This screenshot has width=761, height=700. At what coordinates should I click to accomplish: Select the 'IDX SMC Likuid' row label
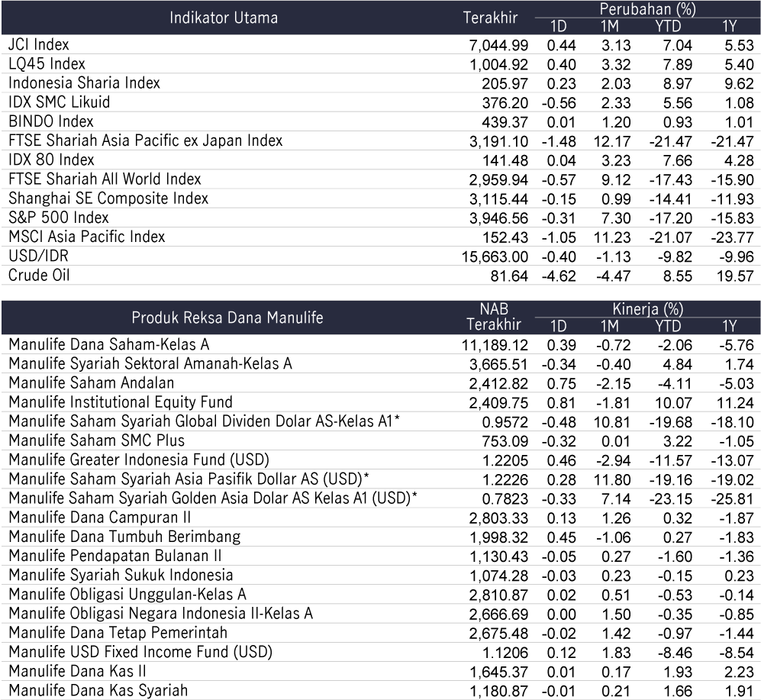pyautogui.click(x=60, y=102)
